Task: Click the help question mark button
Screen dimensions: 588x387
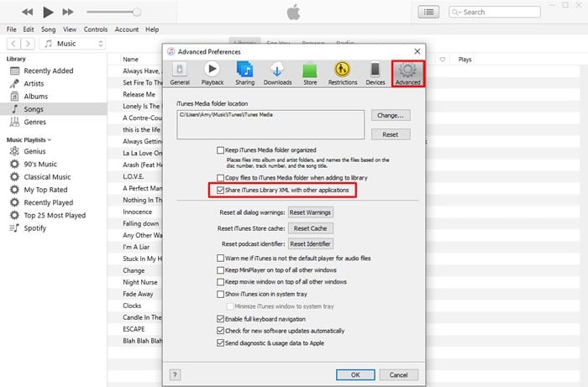Action: coord(175,374)
